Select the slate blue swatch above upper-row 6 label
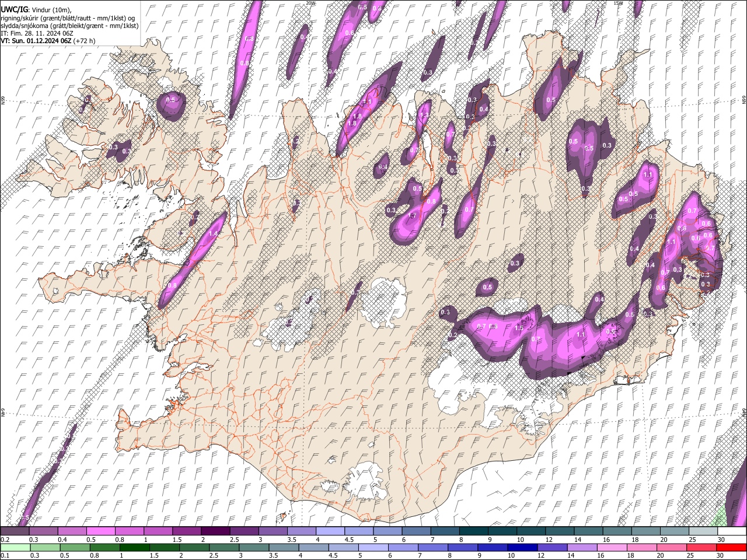 click(417, 531)
